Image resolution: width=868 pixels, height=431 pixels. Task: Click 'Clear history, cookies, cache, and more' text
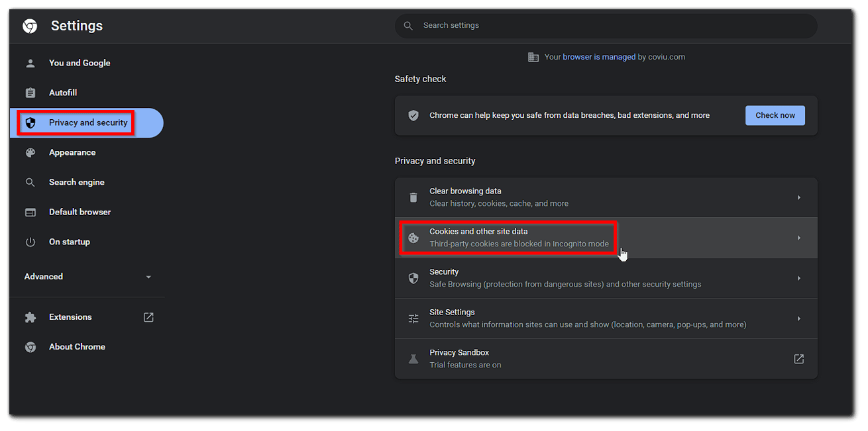(x=499, y=203)
